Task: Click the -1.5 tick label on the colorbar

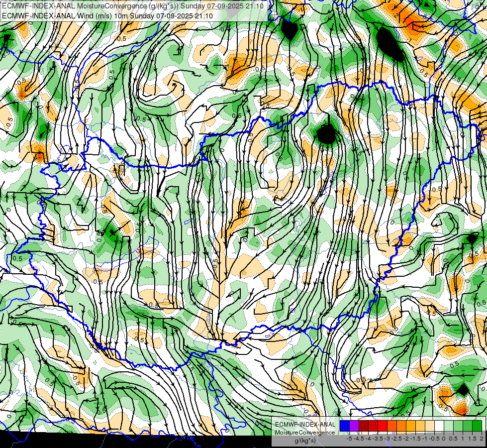Action: pyautogui.click(x=415, y=439)
